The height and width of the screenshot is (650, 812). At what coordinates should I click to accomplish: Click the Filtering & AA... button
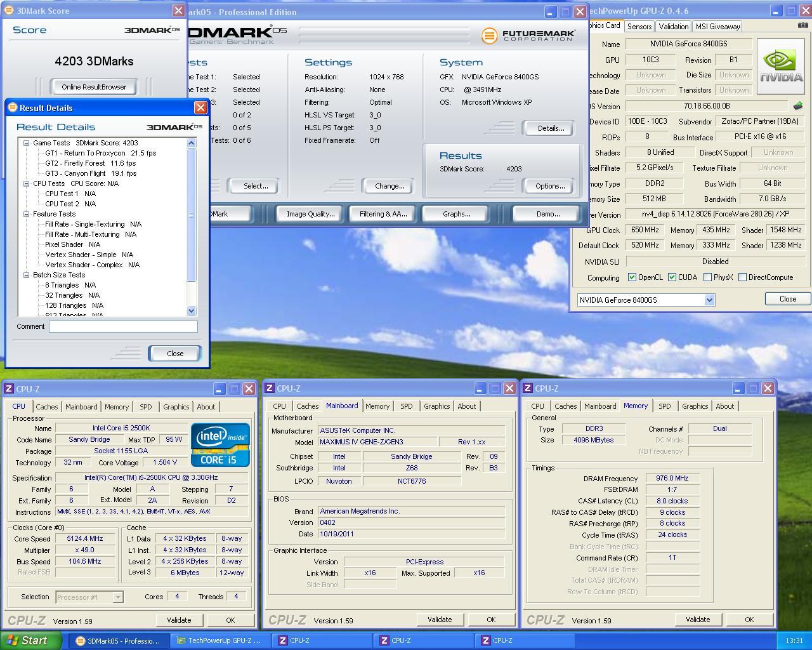point(383,214)
